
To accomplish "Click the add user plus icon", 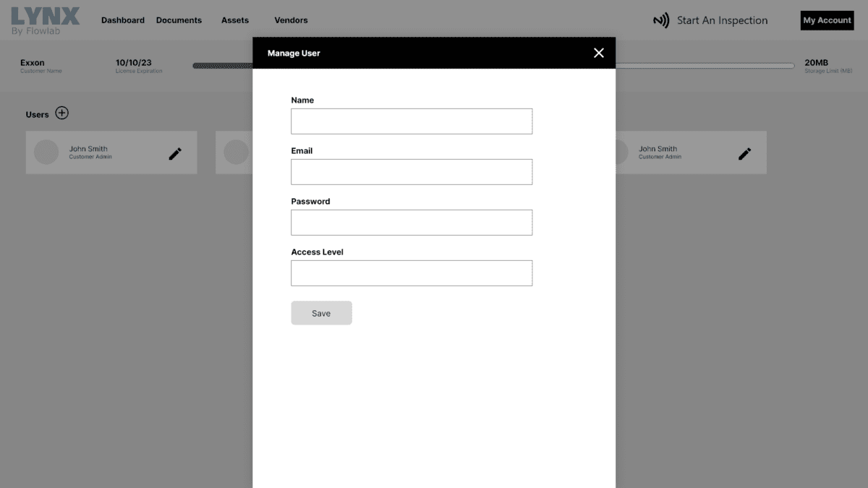I will click(62, 114).
